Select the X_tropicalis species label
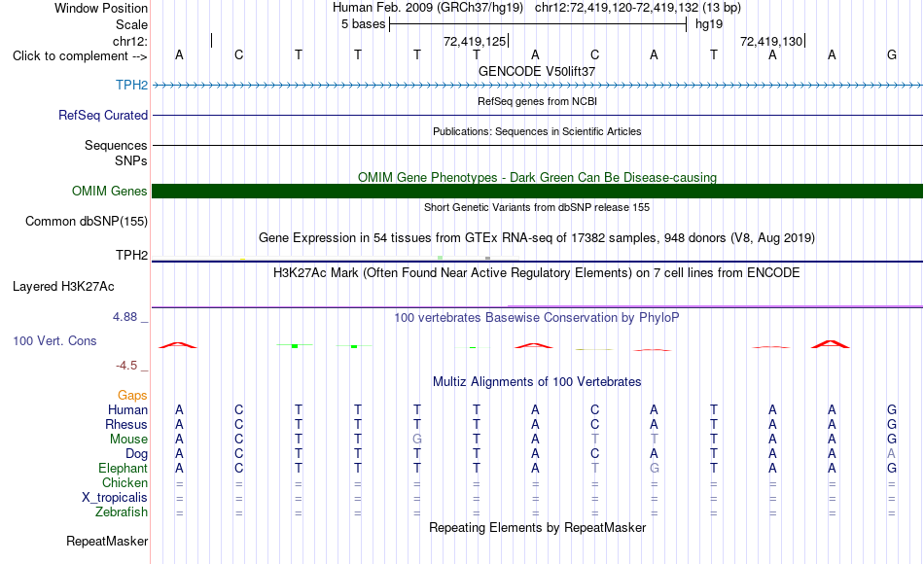 pyautogui.click(x=115, y=498)
